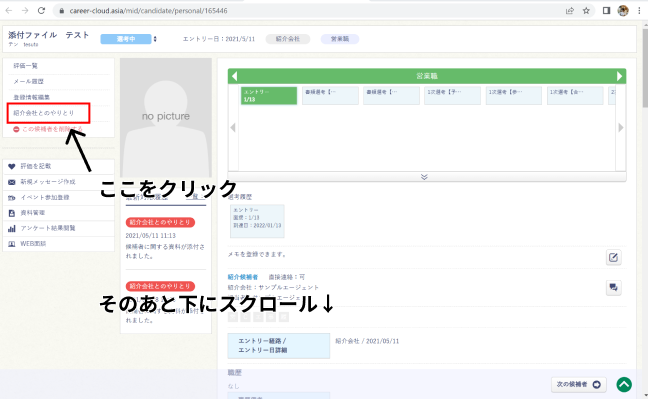This screenshot has width=648, height=399.
Task: Open 評価一覧 in the left menu
Action: [x=26, y=66]
